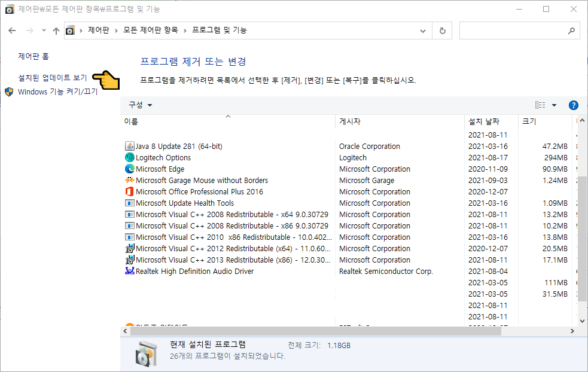This screenshot has height=372, width=588.
Task: Select Realtek High Definition Audio Driver entry
Action: [x=194, y=271]
